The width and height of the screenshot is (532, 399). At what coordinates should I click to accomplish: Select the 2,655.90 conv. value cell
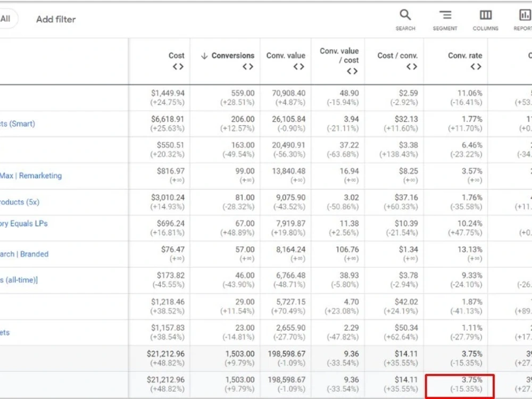coord(286,332)
